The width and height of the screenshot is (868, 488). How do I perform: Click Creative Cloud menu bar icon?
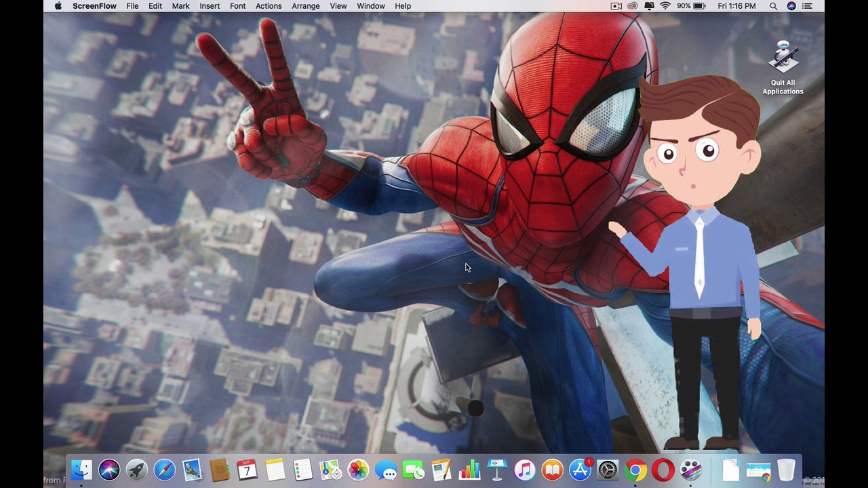pyautogui.click(x=633, y=6)
